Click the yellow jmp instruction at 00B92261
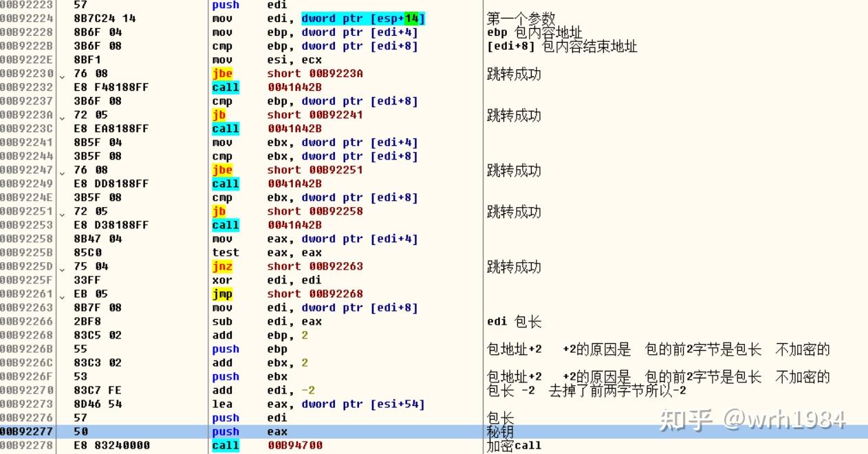 click(221, 293)
